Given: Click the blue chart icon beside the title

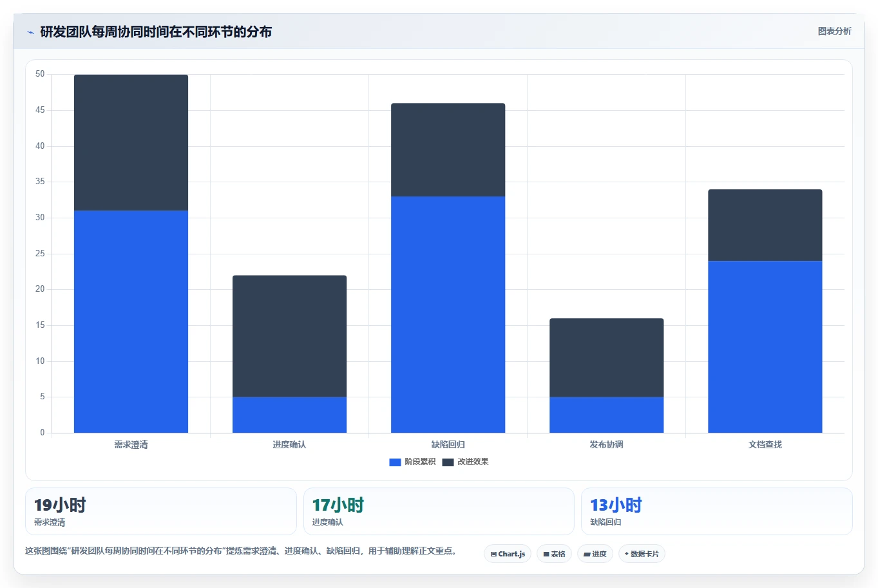Looking at the screenshot, I should coord(30,32).
